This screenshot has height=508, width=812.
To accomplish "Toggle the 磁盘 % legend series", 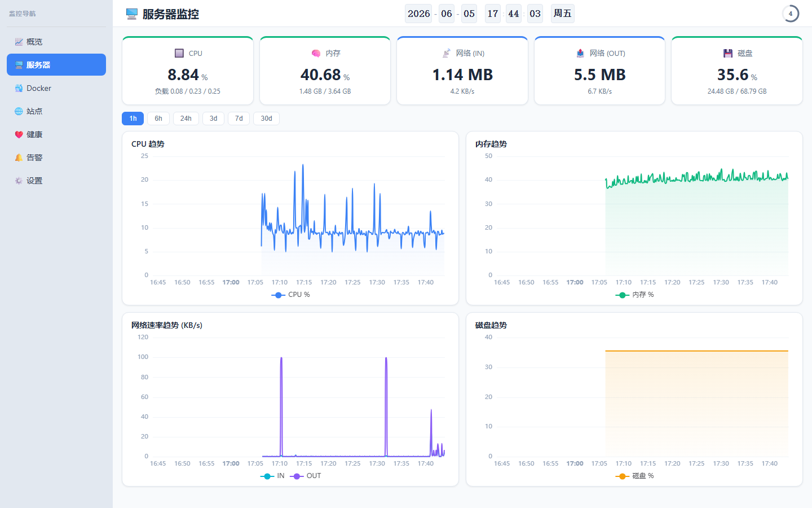I will [634, 476].
